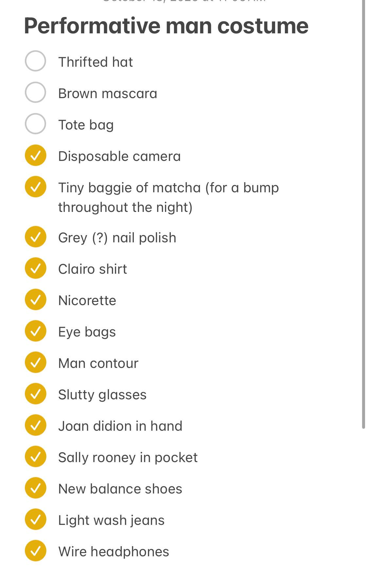Toggle the Wire headphones checkmark

tap(35, 551)
